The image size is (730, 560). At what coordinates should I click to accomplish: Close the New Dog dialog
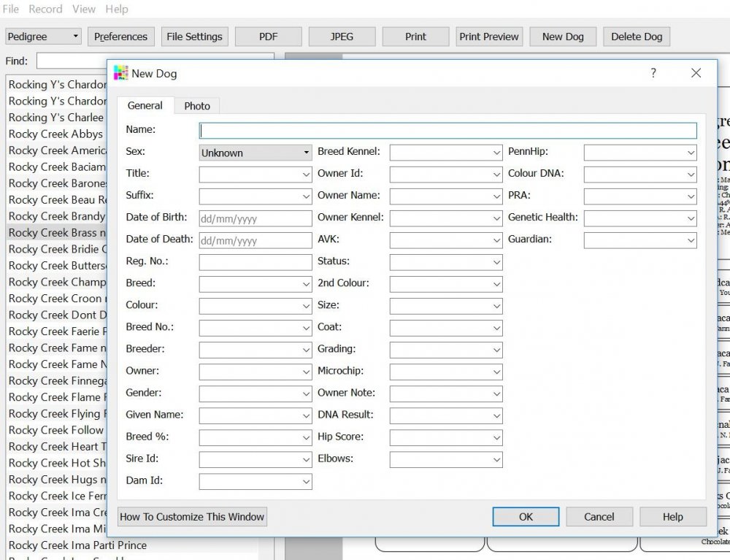coord(696,73)
